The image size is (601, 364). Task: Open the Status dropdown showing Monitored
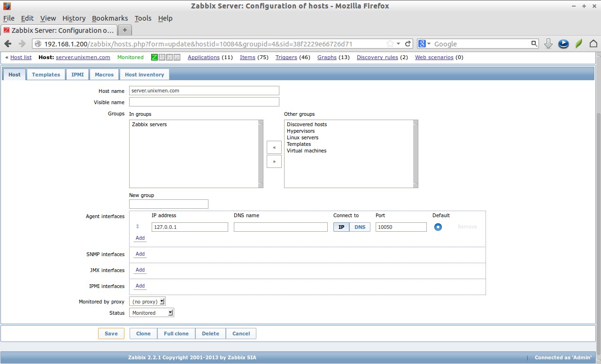pos(151,313)
